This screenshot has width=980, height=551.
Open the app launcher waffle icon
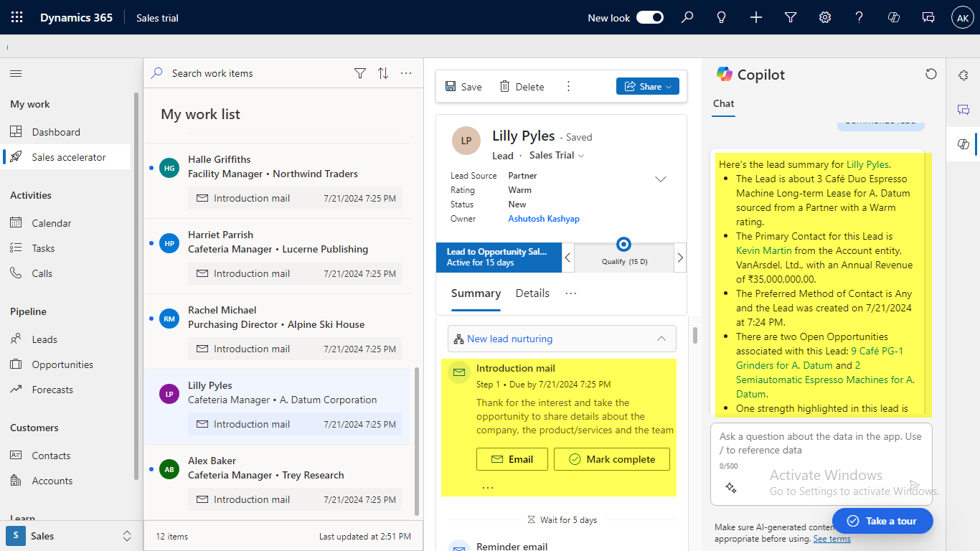point(17,17)
